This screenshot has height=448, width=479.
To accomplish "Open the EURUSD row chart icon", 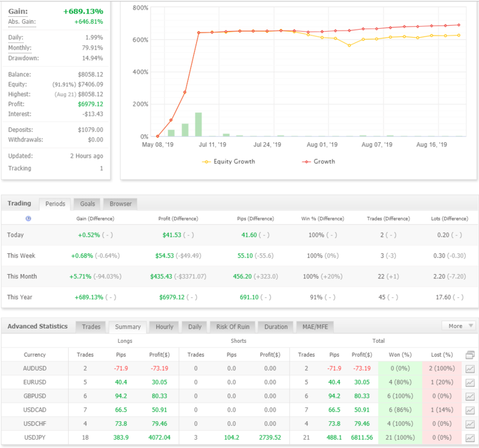I will (470, 382).
